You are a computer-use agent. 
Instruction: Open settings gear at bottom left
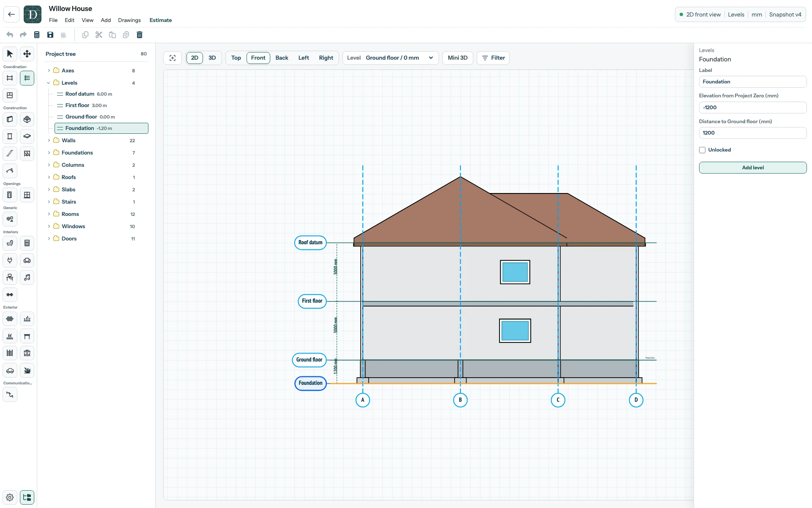point(10,497)
